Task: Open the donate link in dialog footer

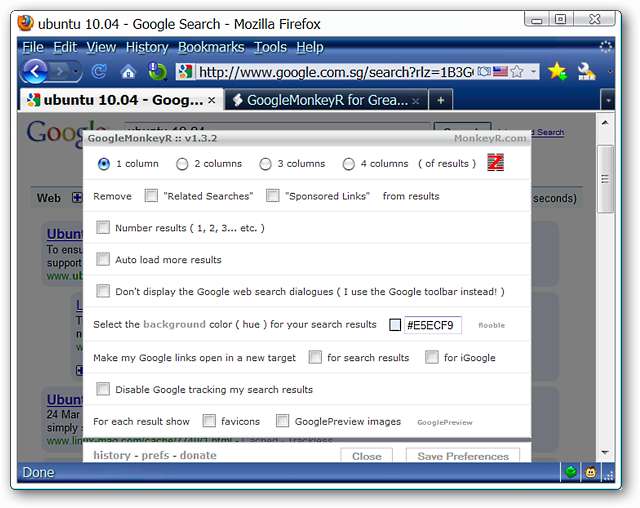Action: [198, 455]
